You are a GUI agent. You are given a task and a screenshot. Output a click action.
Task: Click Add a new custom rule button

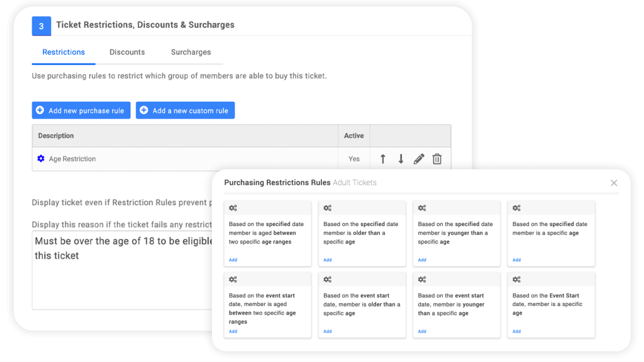(186, 110)
